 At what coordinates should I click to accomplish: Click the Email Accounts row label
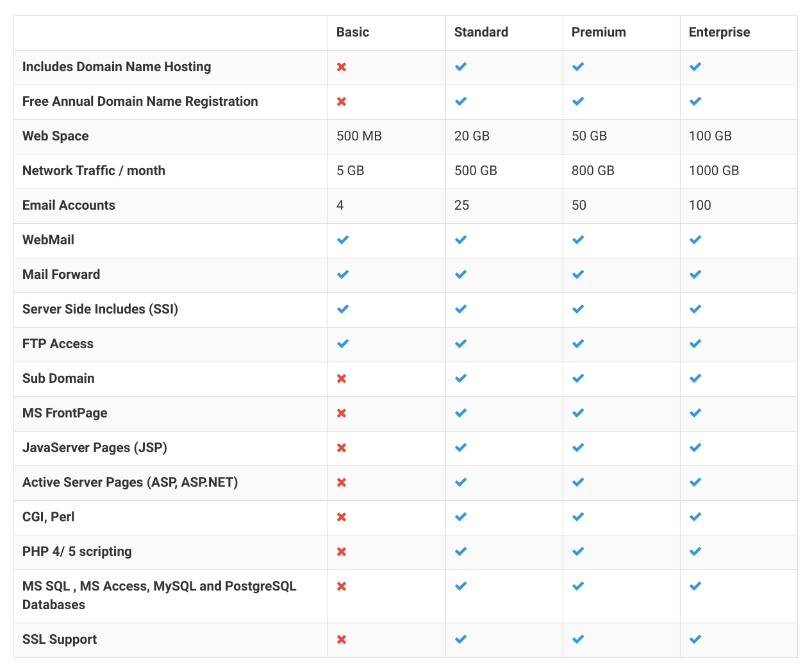tap(69, 205)
